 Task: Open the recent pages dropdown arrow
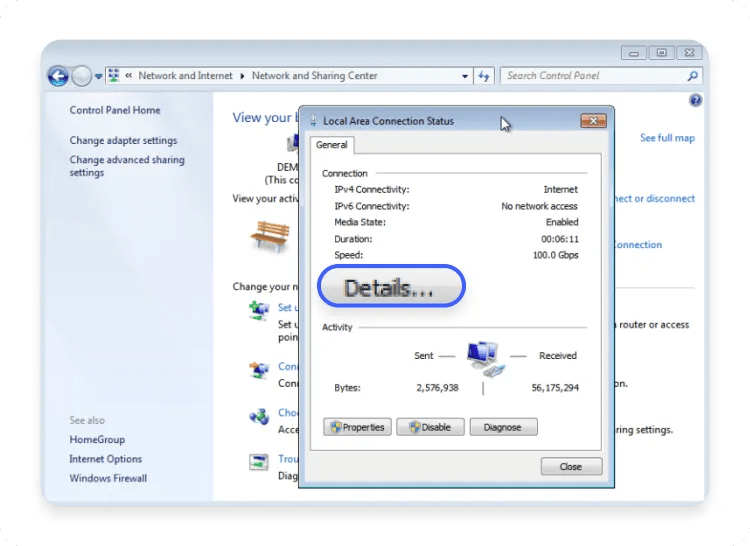point(99,76)
